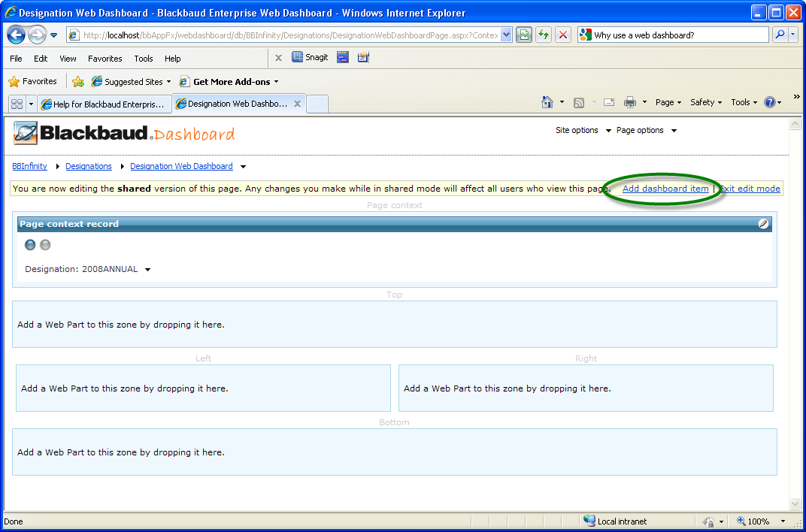Screen dimensions: 806x532
Task: Click the browser Back arrow button
Action: tap(16, 35)
